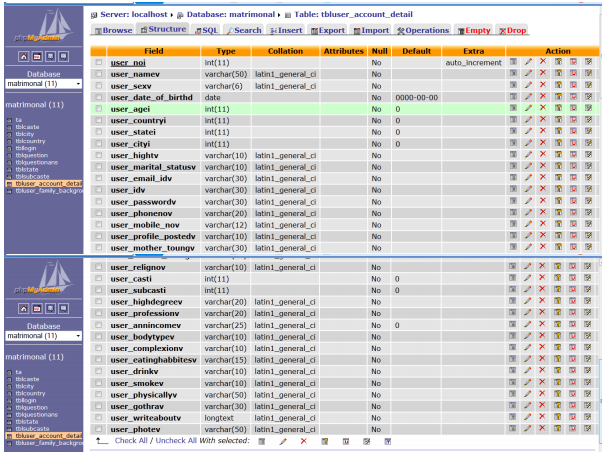Click the unique icon for user_countryi row
Image resolution: width=603 pixels, height=457 pixels.
pyautogui.click(x=573, y=120)
